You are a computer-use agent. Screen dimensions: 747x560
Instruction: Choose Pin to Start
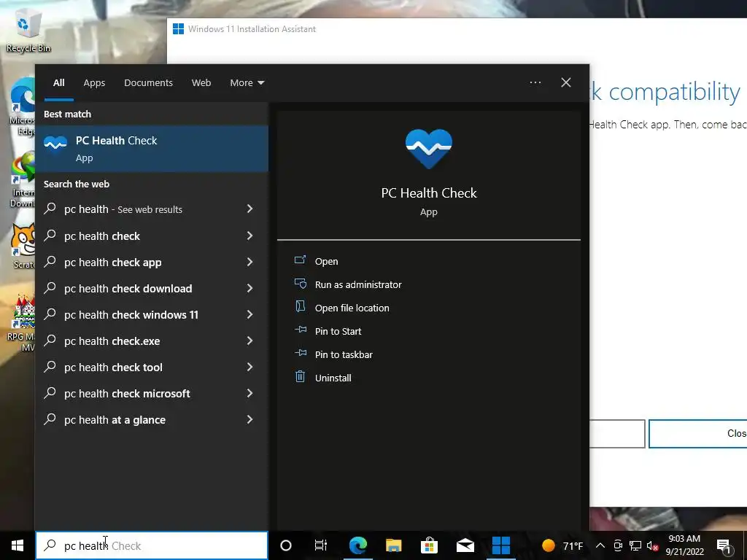[x=338, y=331]
